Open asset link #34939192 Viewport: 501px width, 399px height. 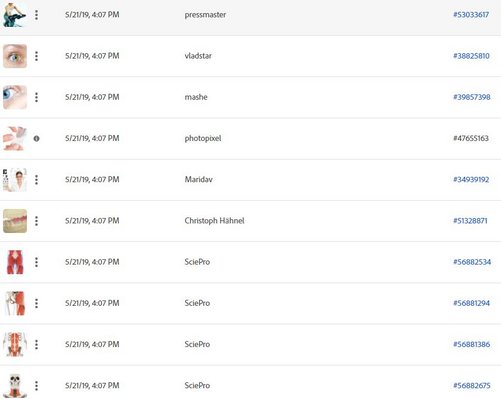[x=471, y=180]
